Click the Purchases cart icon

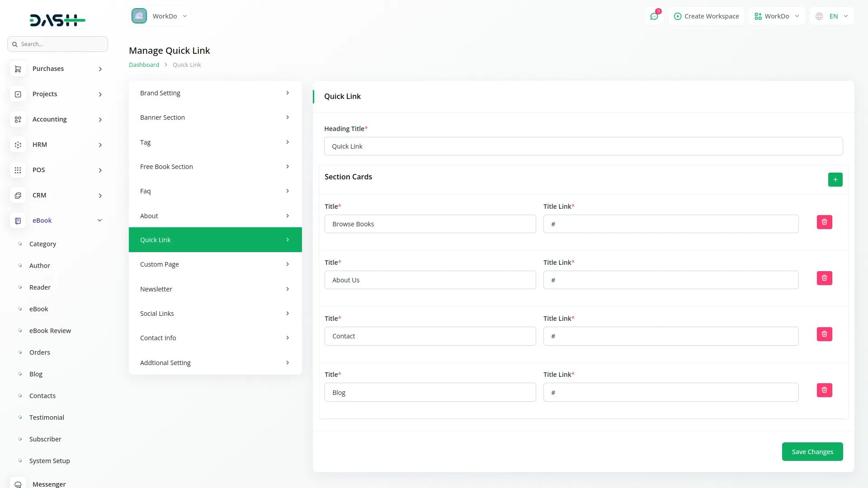click(18, 69)
